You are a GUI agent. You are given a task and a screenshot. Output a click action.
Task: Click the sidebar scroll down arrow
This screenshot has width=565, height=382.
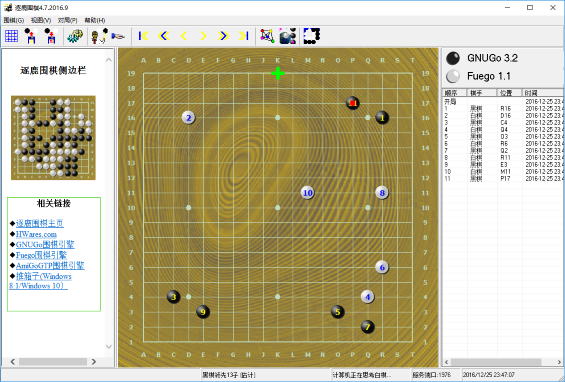point(109,346)
